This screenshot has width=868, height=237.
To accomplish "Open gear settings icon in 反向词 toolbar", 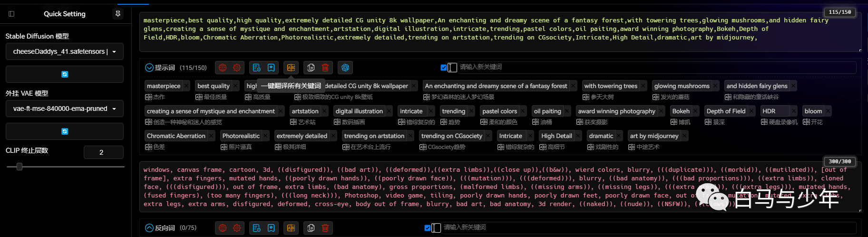I will (x=237, y=228).
